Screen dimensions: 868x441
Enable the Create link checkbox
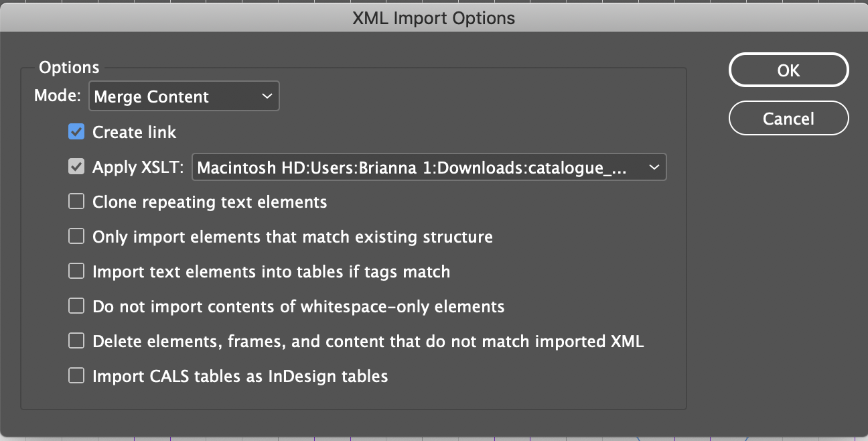pyautogui.click(x=76, y=132)
